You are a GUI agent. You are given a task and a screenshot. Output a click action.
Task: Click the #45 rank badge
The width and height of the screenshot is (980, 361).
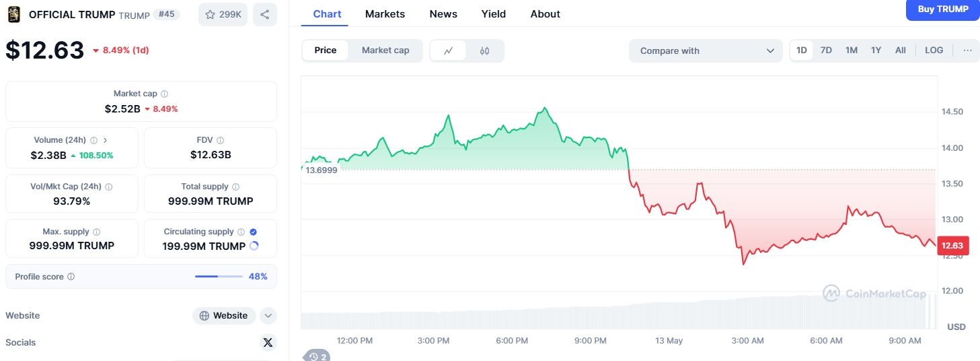[166, 14]
